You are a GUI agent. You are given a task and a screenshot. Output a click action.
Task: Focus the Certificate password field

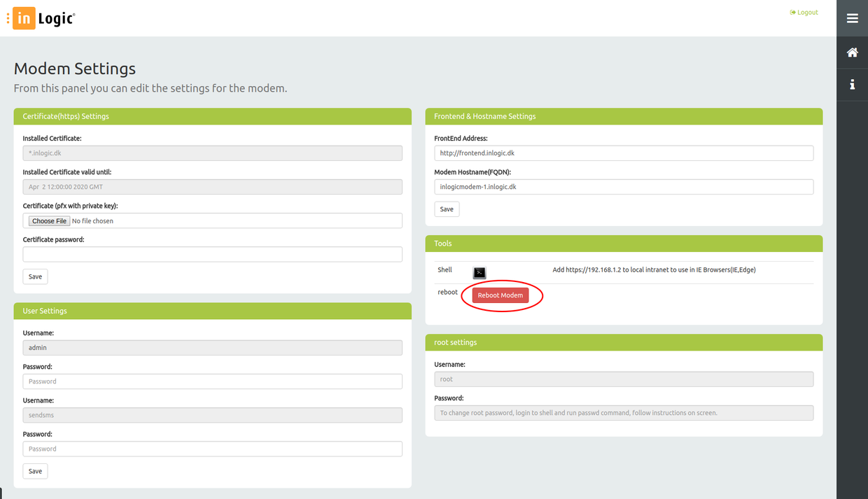212,254
